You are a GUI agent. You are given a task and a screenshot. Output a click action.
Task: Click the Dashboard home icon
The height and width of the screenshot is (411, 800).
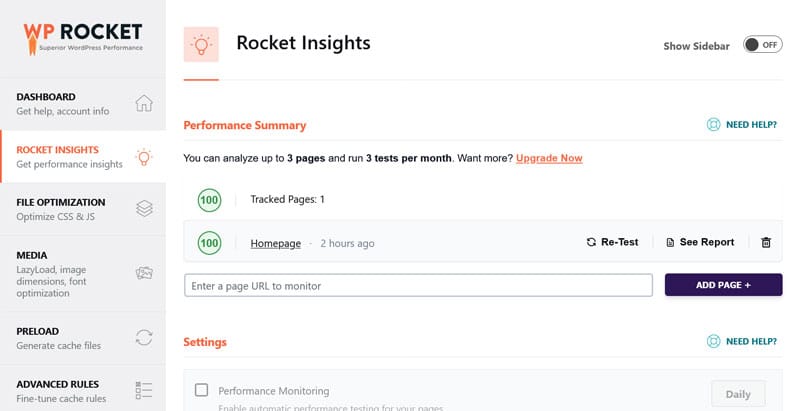coord(144,103)
